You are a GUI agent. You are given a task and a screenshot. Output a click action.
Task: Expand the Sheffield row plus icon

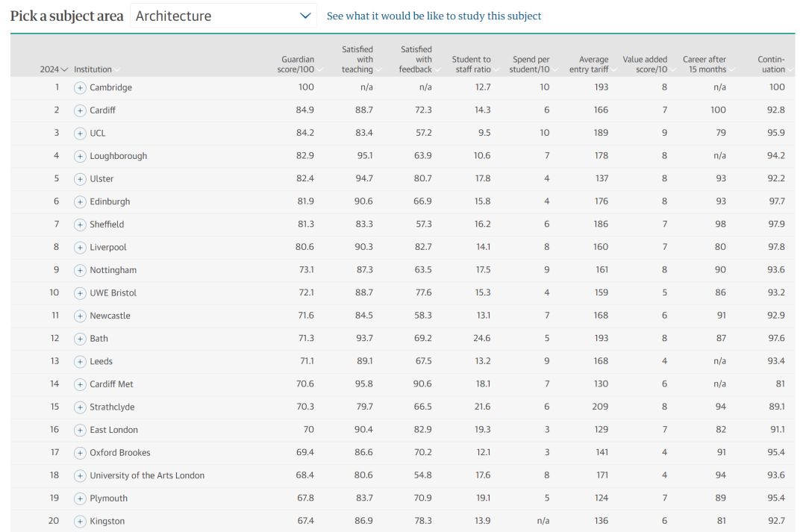pyautogui.click(x=80, y=225)
